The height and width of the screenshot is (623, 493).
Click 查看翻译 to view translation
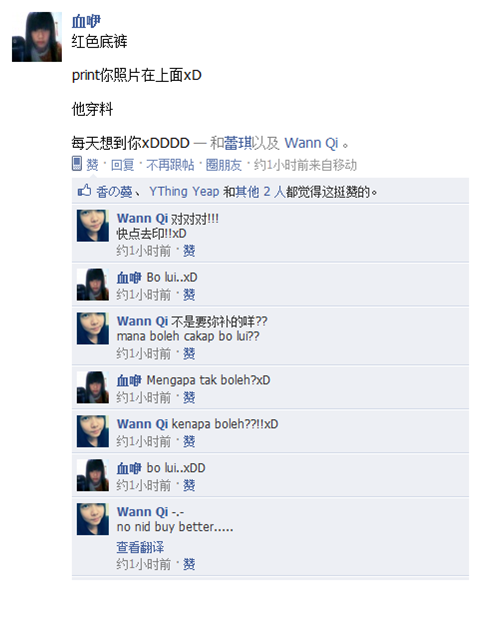pos(140,547)
